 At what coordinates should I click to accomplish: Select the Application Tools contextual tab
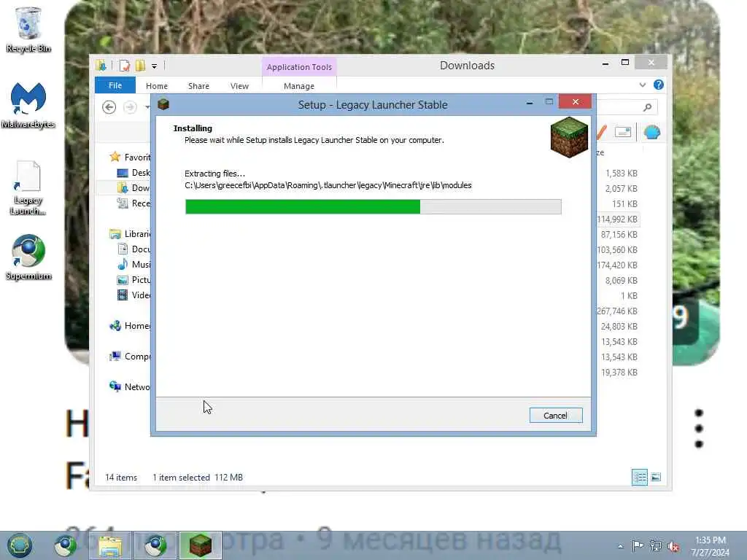[x=299, y=67]
